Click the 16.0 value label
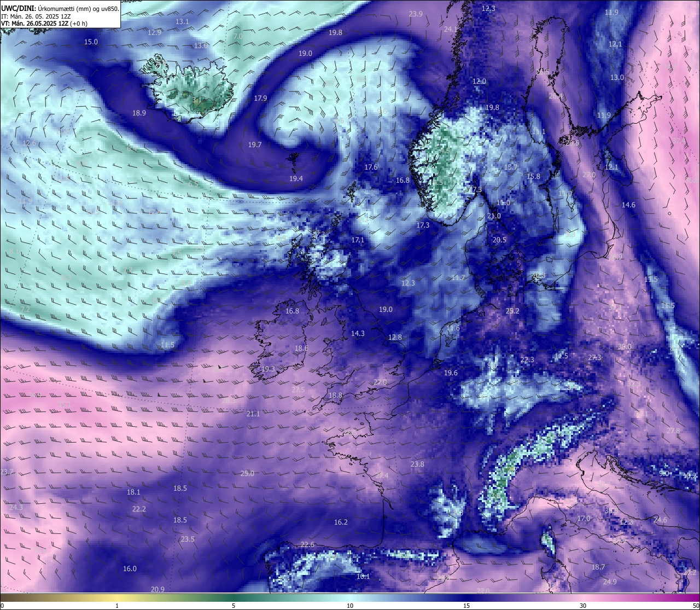This screenshot has height=610, width=700. tap(130, 569)
